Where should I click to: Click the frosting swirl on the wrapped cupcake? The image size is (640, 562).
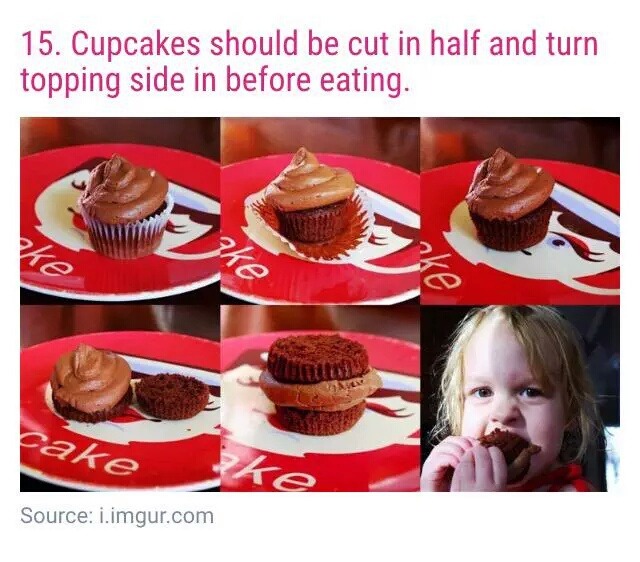click(124, 186)
